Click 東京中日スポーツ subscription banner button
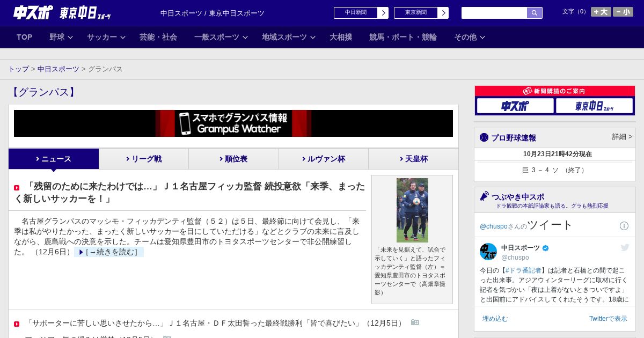644x338 pixels. (594, 106)
